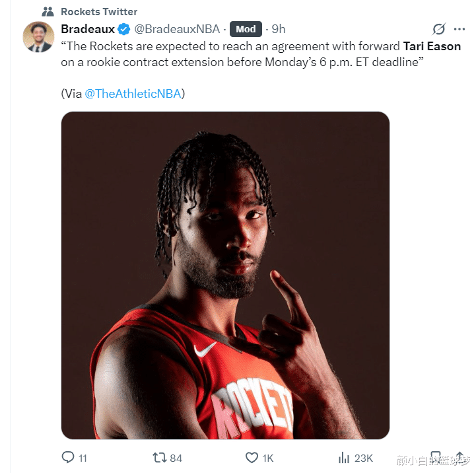This screenshot has height=473, width=476.
Task: Enlarge the Rockets player photo
Action: 225,275
